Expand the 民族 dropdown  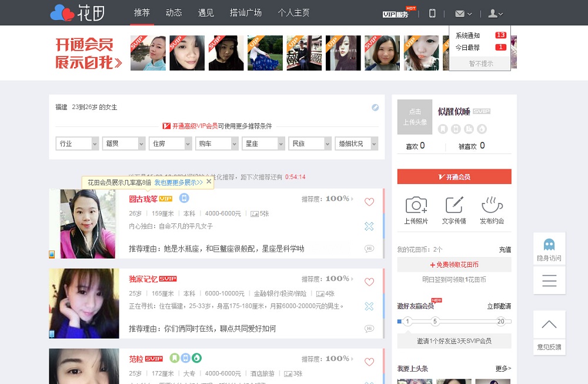[x=309, y=143]
